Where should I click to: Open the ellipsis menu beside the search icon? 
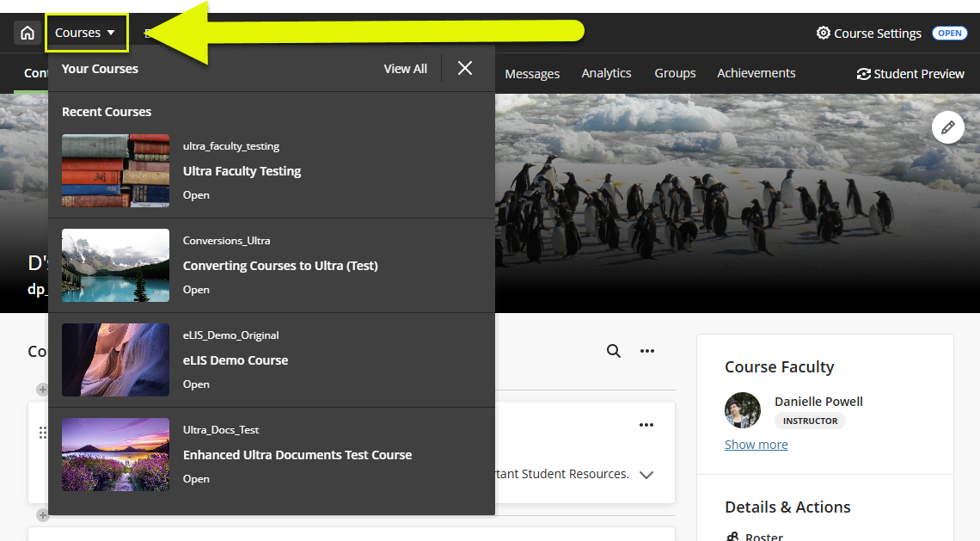647,351
